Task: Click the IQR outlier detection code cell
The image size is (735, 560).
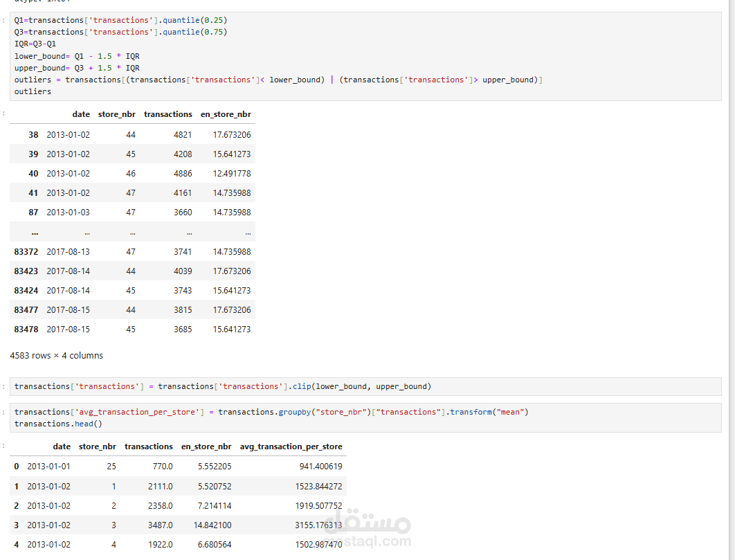Action: [x=365, y=56]
